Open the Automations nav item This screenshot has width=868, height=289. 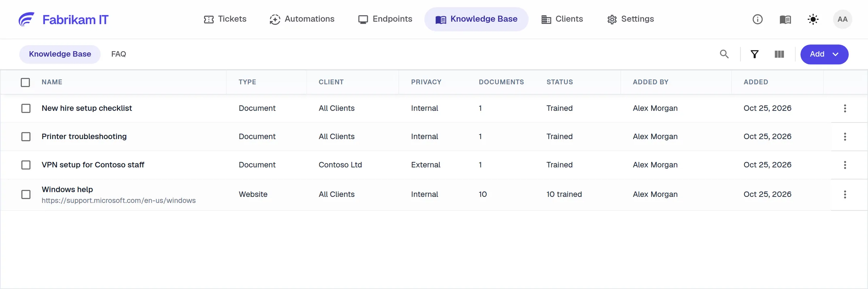coord(302,19)
